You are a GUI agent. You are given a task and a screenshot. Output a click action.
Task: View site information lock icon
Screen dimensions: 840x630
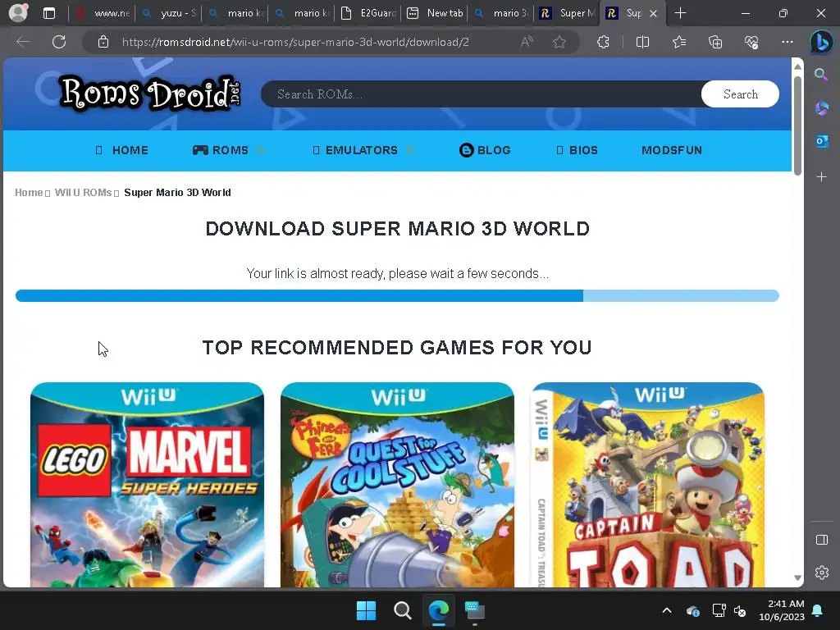pos(103,42)
